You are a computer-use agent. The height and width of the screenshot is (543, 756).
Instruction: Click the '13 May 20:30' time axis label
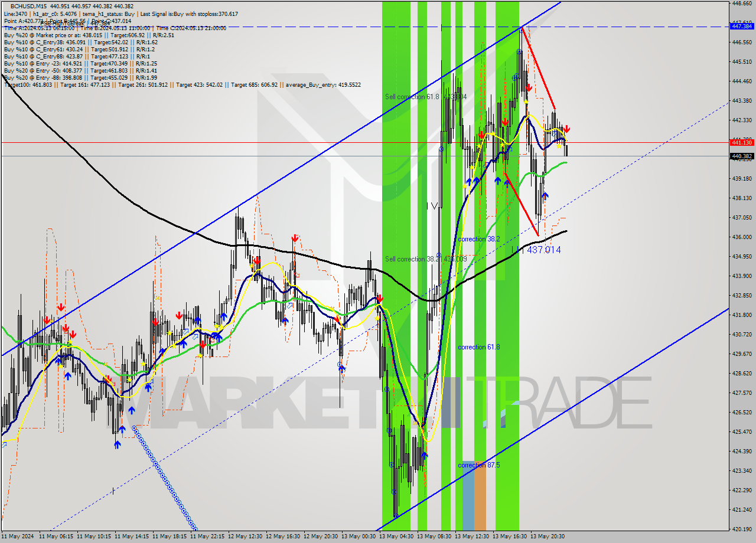548,537
